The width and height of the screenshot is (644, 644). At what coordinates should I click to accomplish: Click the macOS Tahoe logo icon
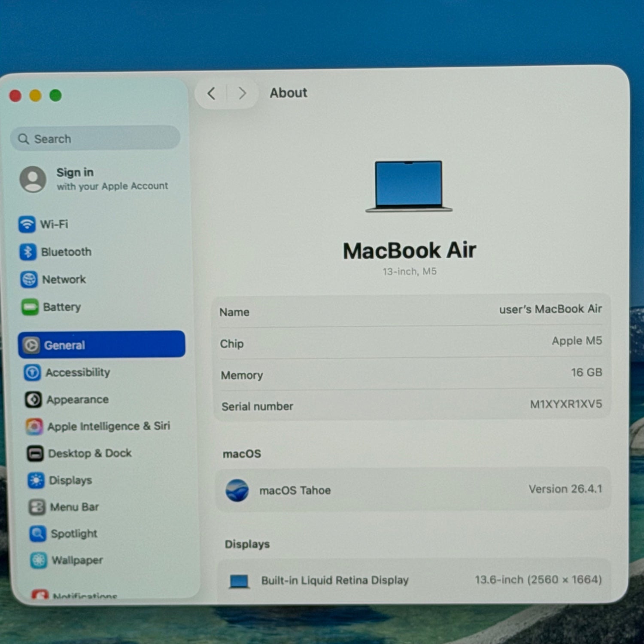point(237,490)
